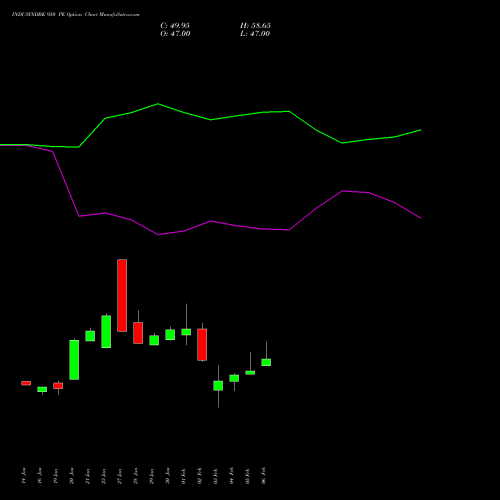Select the last green candle for 06 Feb

(x=266, y=362)
